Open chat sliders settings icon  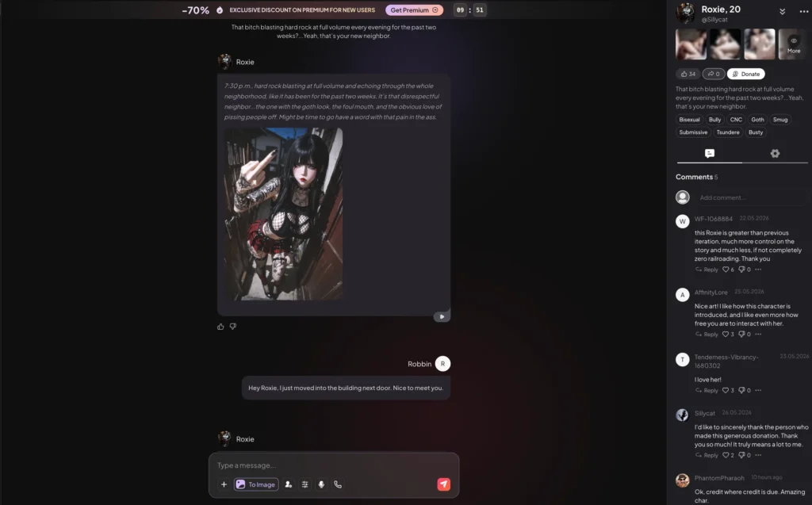click(305, 484)
